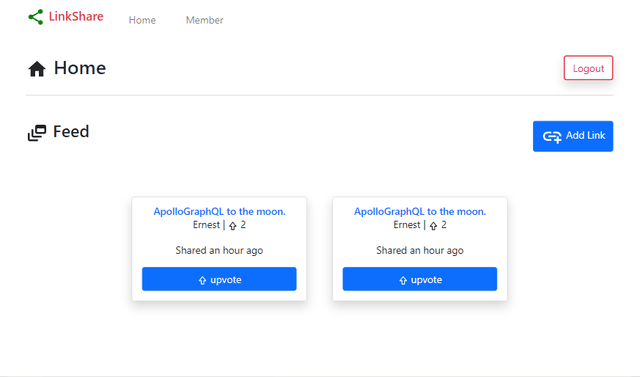Screen dimensions: 640x377
Task: Click the LinkShare brand name
Action: (76, 16)
